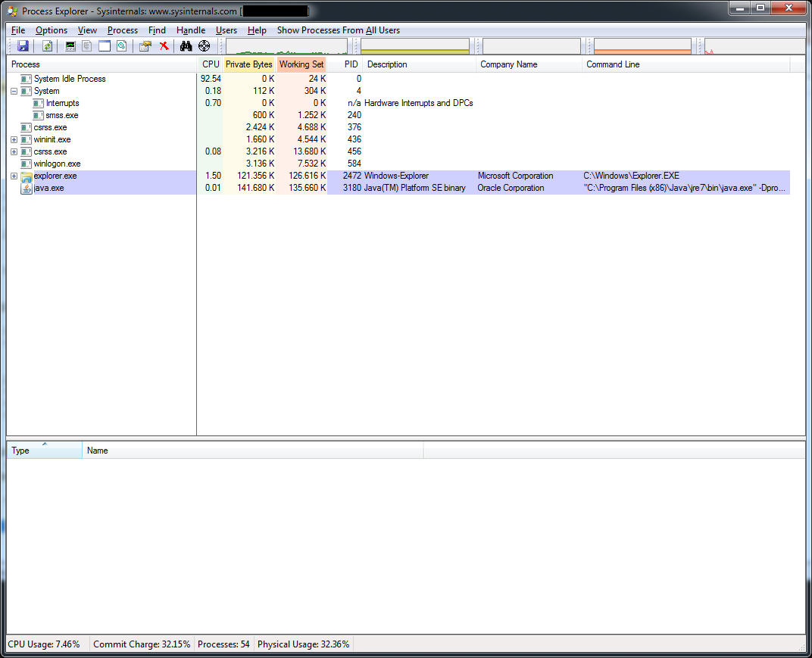Click the binoculars Find Handle icon
Image resolution: width=812 pixels, height=658 pixels.
click(186, 46)
